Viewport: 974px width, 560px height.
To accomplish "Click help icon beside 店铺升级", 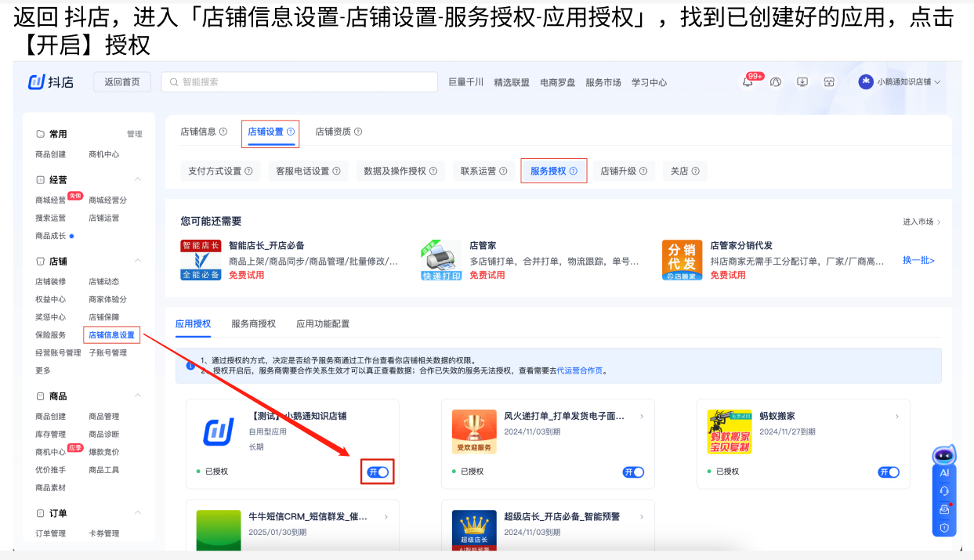I will [643, 171].
